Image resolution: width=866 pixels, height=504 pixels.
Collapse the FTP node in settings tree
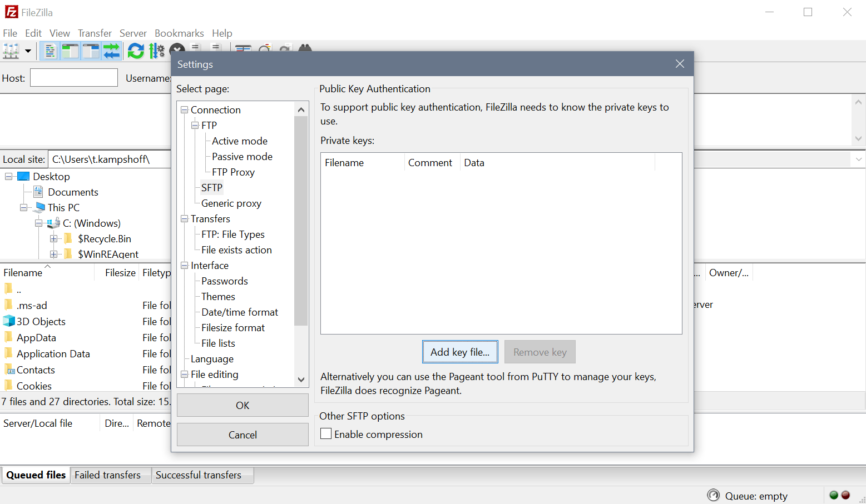(195, 126)
